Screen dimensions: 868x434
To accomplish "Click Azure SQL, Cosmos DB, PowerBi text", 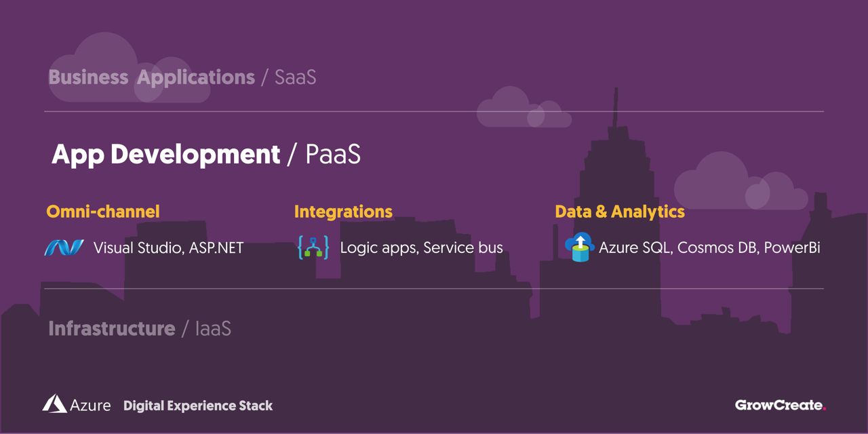I will pyautogui.click(x=709, y=248).
